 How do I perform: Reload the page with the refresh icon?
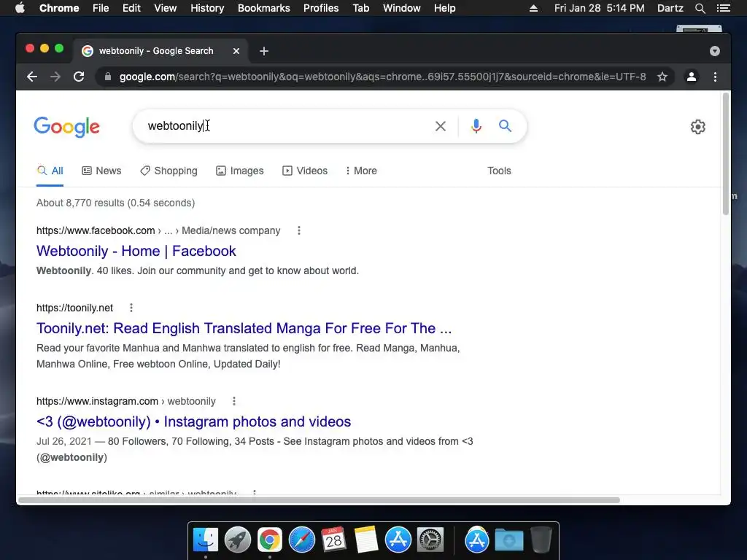(x=79, y=77)
